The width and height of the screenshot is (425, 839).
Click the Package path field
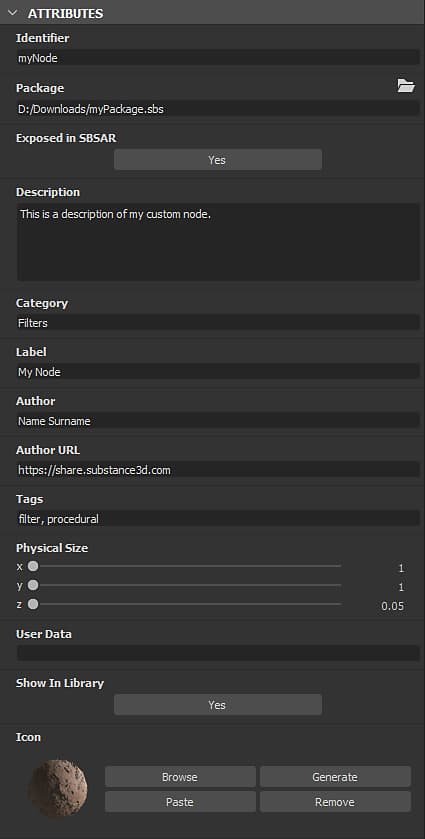(218, 109)
